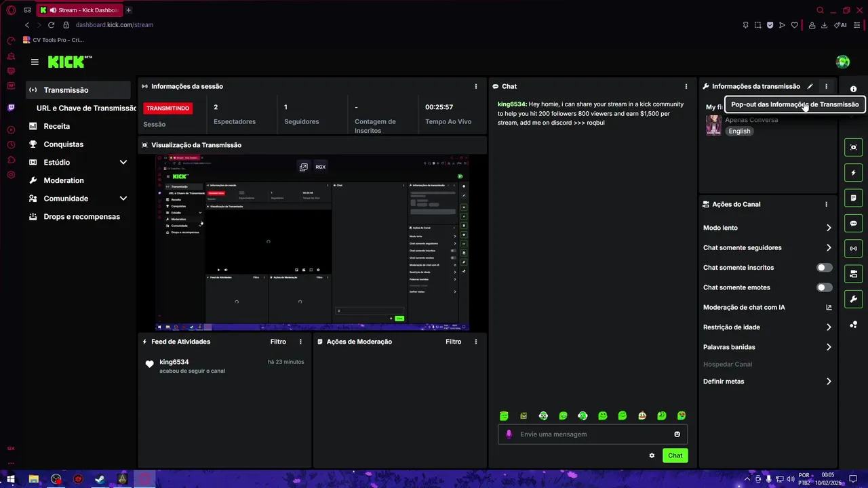Toggle Chat somente inscritos switch
This screenshot has width=868, height=488.
click(x=824, y=268)
